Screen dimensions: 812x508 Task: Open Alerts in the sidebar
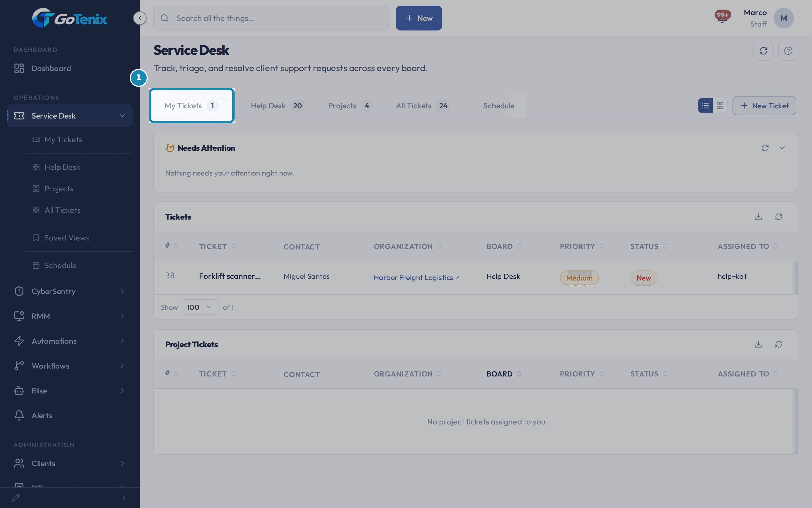pos(70,416)
